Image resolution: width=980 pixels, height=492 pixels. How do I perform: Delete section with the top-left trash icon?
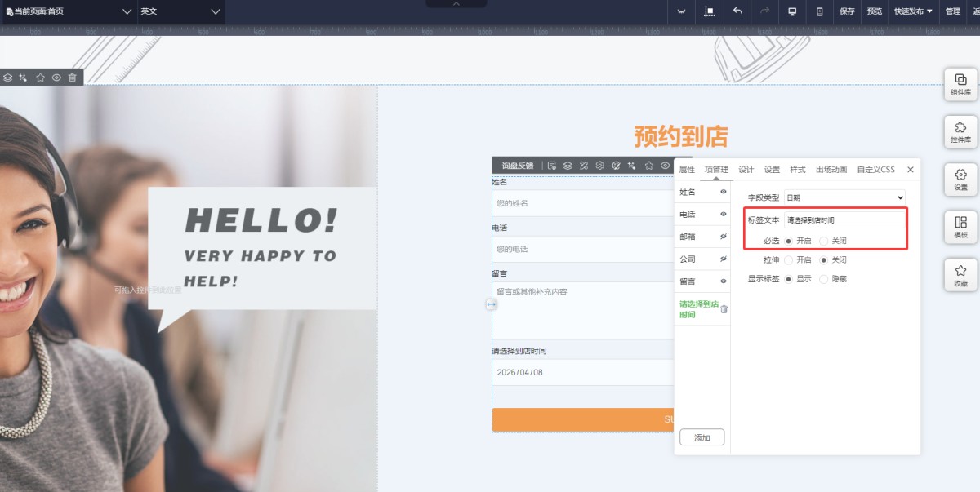click(72, 78)
